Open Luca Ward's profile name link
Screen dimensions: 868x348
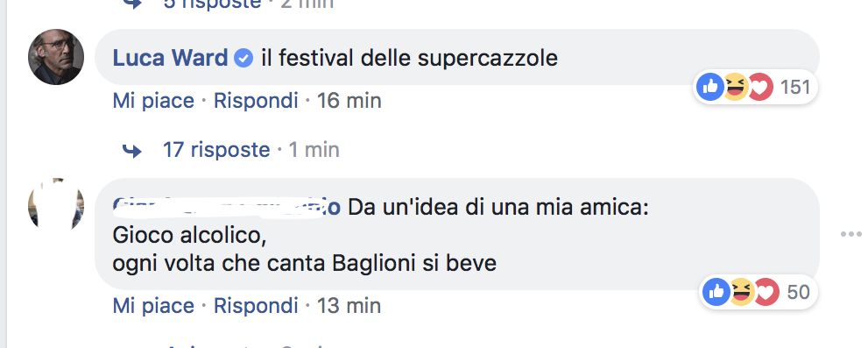[171, 58]
